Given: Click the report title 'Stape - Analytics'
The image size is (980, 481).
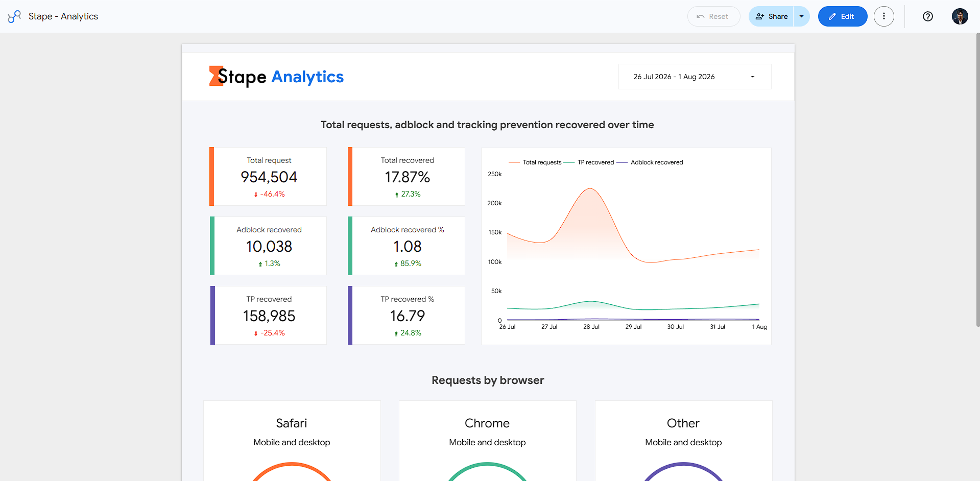Looking at the screenshot, I should click(x=63, y=16).
